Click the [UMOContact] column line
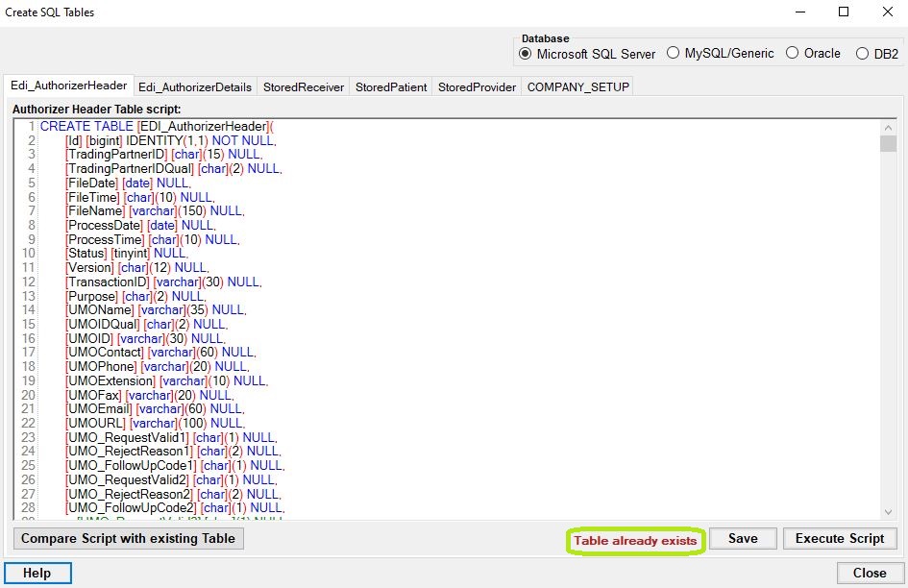Viewport: 908px width, 588px height. point(161,353)
